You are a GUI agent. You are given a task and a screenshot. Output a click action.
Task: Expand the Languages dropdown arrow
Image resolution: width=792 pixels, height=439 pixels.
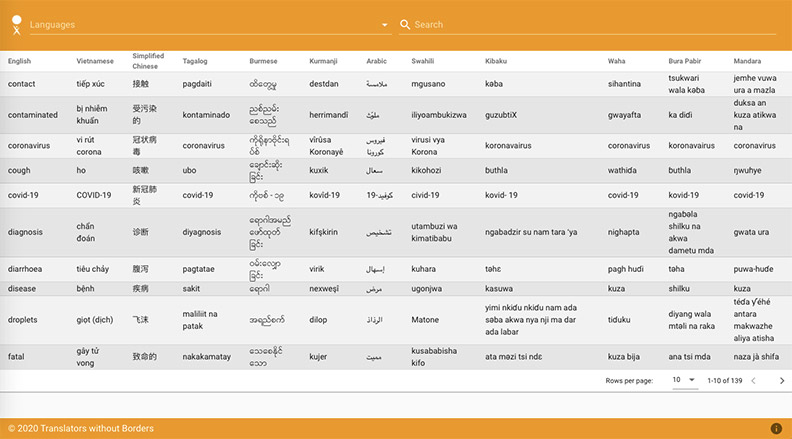(x=385, y=25)
